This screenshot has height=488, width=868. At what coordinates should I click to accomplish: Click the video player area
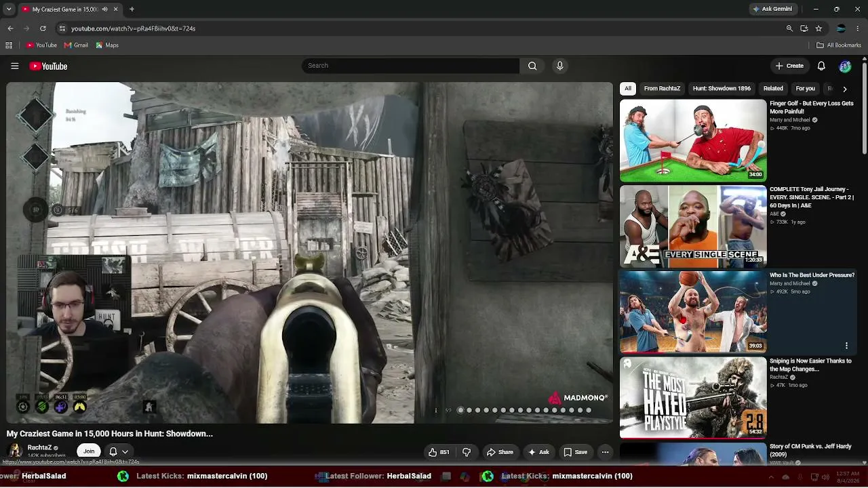(309, 252)
